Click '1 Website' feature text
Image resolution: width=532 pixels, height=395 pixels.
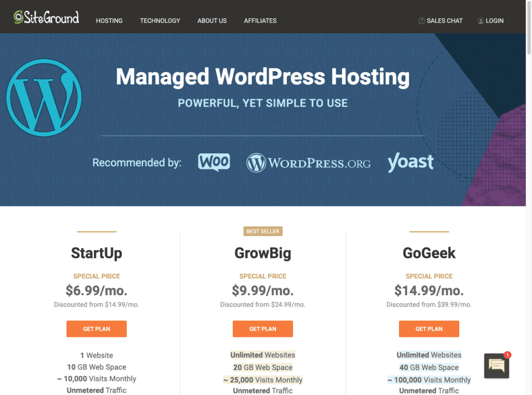click(x=97, y=355)
